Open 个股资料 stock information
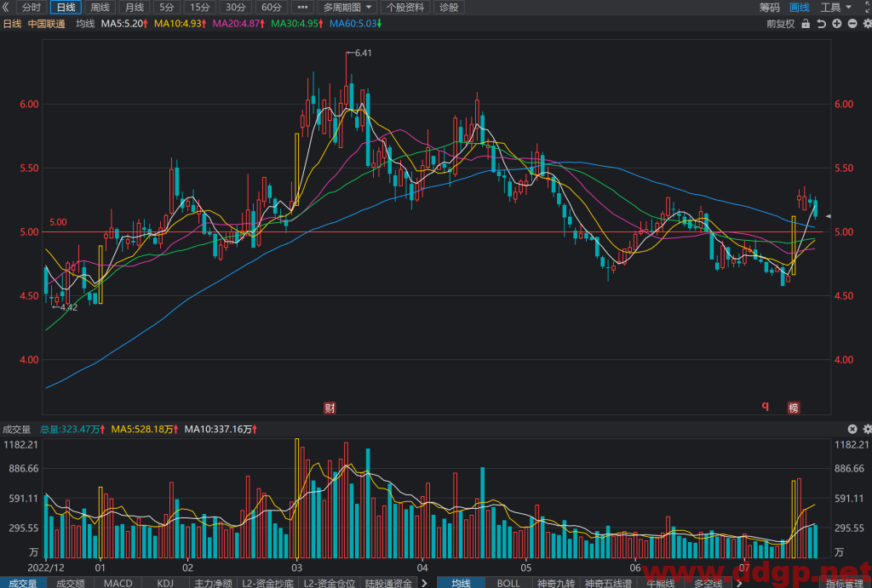872x588 pixels. 405,7
